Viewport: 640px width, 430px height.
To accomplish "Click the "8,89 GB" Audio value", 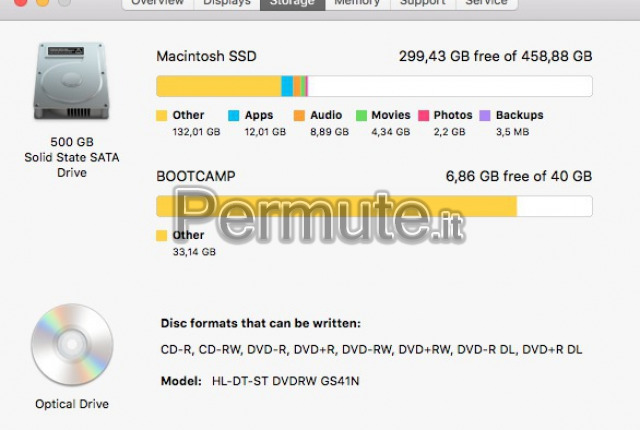I will click(329, 132).
